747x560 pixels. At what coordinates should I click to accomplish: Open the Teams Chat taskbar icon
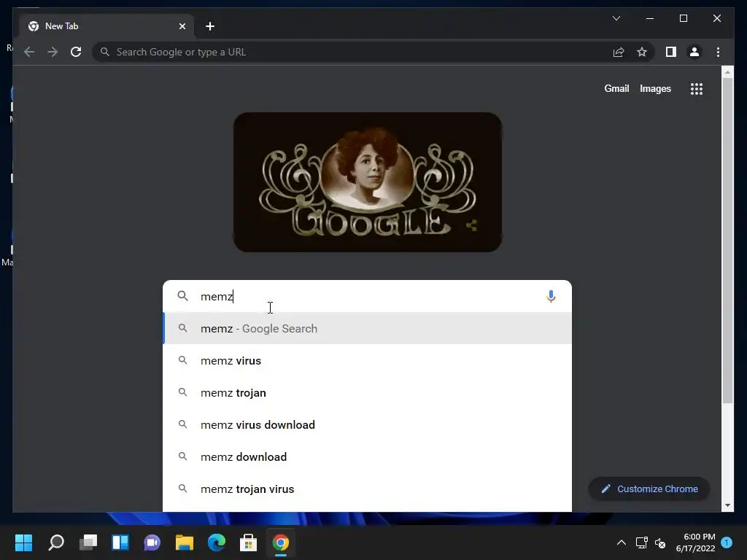click(x=152, y=542)
